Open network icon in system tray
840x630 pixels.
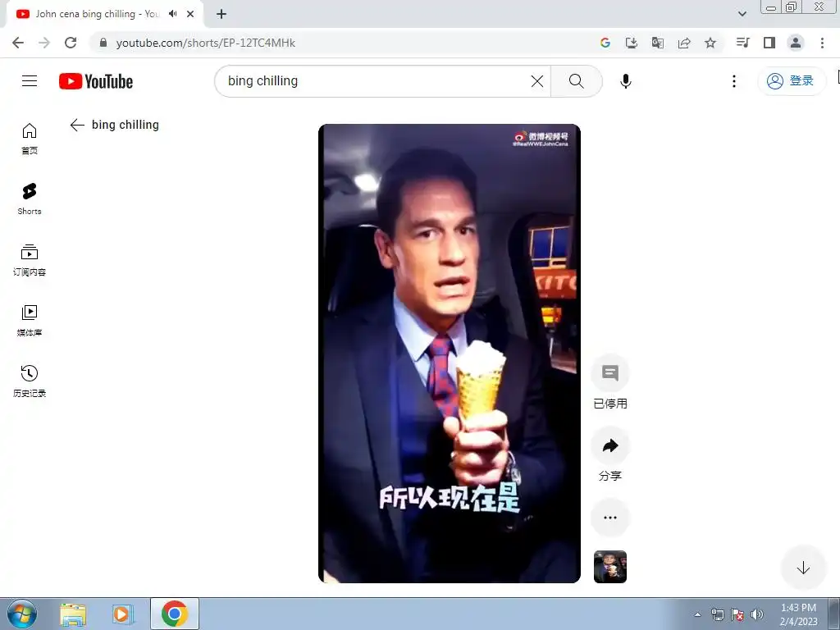point(717,614)
